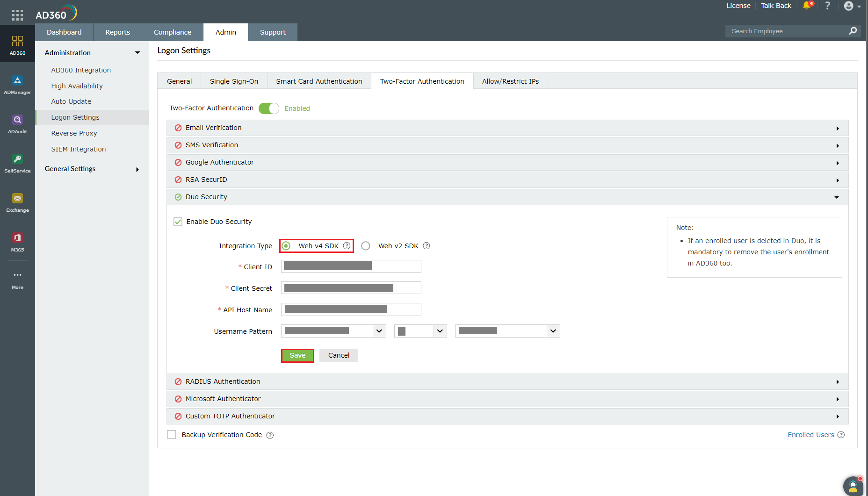Click the help question mark icon
This screenshot has height=496, width=868.
coord(827,6)
